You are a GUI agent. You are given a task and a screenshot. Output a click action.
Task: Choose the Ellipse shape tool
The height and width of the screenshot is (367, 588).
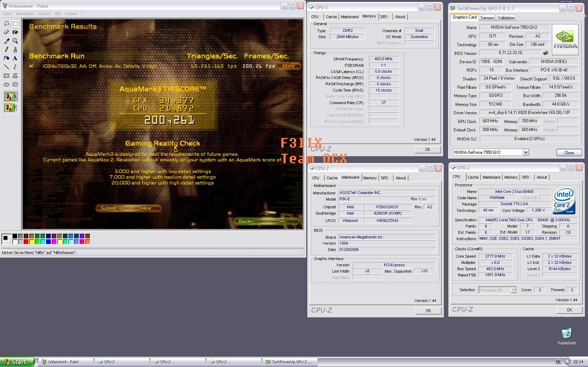7,84
